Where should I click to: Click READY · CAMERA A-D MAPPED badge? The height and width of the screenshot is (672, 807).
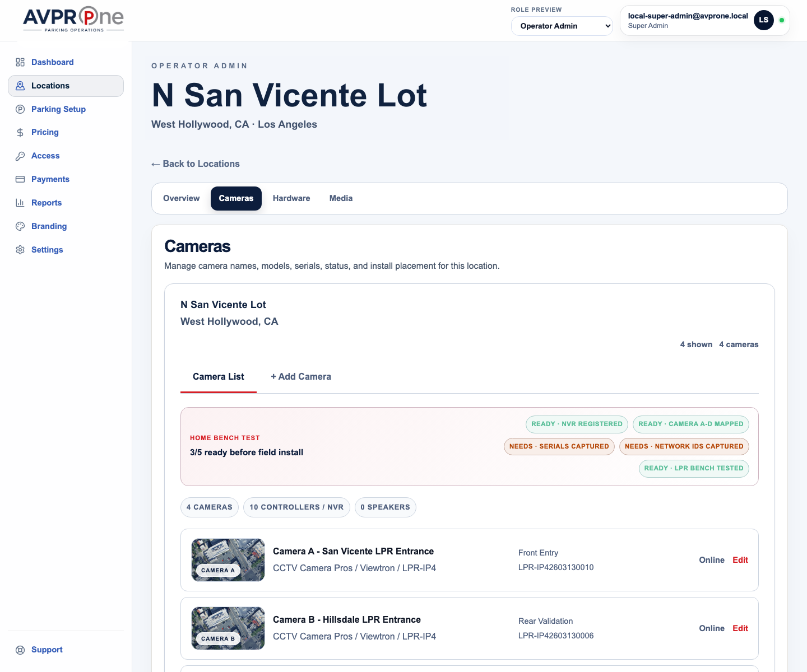click(691, 424)
